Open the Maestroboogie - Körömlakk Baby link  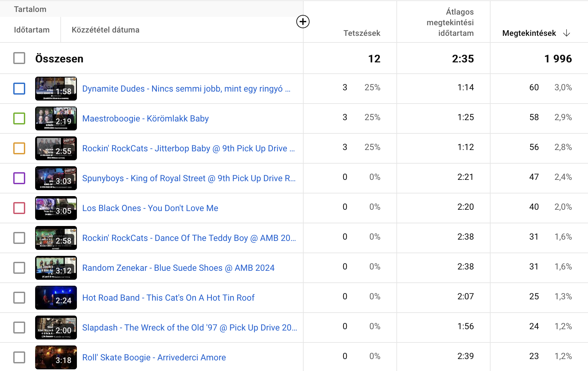coord(146,118)
